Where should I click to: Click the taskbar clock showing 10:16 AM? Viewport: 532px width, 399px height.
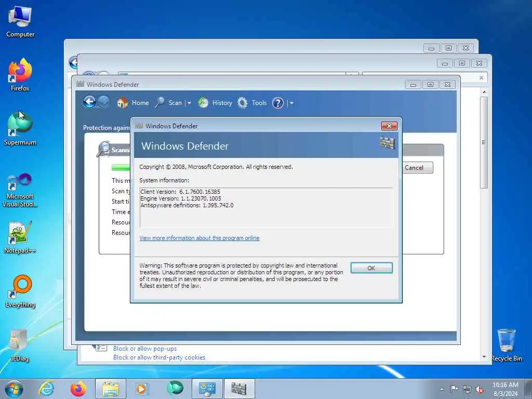[505, 389]
